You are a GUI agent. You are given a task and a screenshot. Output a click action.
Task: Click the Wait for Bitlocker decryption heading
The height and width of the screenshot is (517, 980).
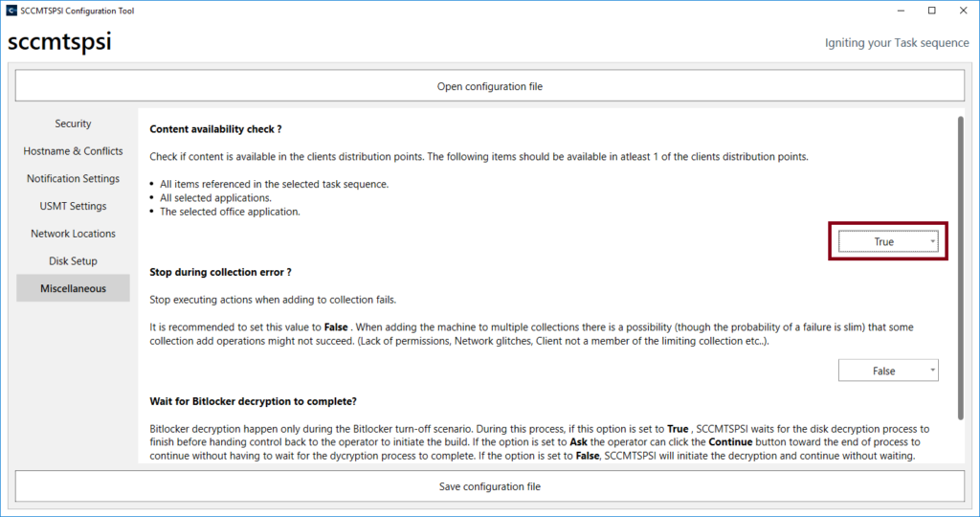pyautogui.click(x=254, y=400)
